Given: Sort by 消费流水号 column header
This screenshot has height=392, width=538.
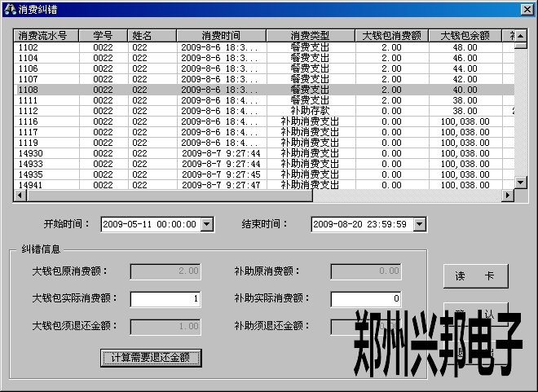Looking at the screenshot, I should tap(47, 36).
